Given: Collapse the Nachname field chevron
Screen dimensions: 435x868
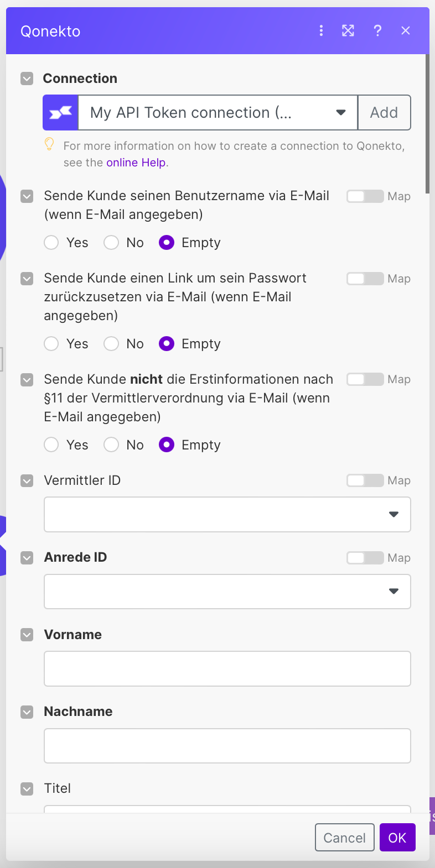Looking at the screenshot, I should coord(27,712).
